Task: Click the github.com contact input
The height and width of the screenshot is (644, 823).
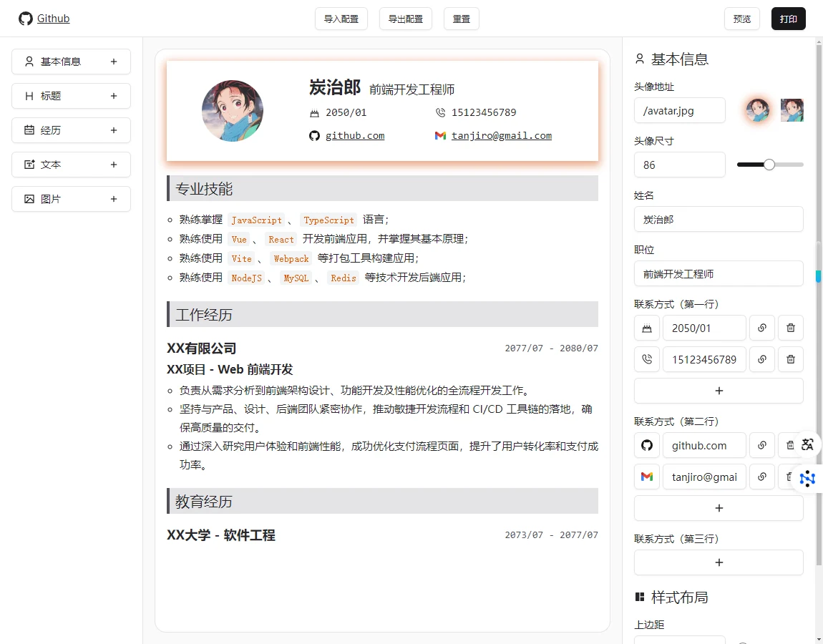Action: pyautogui.click(x=704, y=446)
